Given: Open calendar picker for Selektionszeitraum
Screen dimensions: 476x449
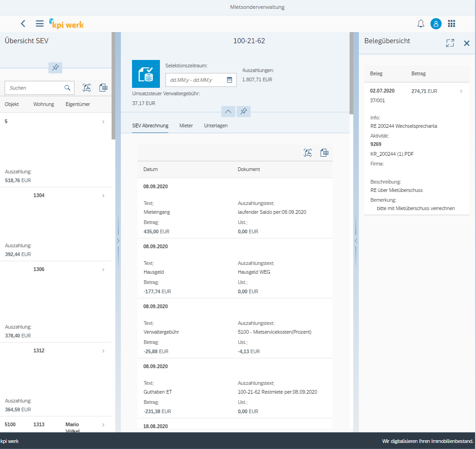Looking at the screenshot, I should (230, 80).
